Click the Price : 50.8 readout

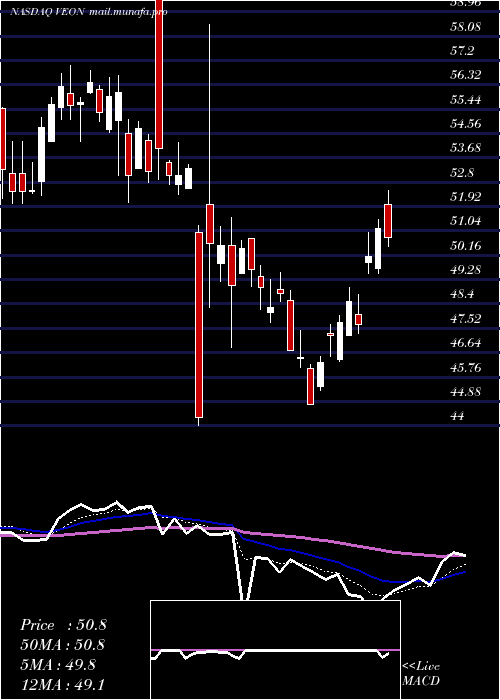point(63,625)
